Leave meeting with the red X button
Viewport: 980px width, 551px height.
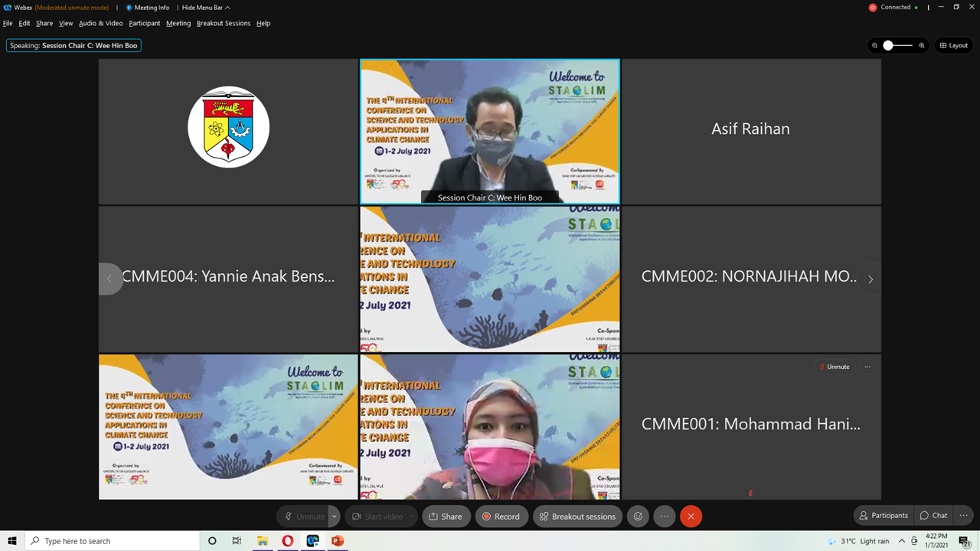(691, 517)
